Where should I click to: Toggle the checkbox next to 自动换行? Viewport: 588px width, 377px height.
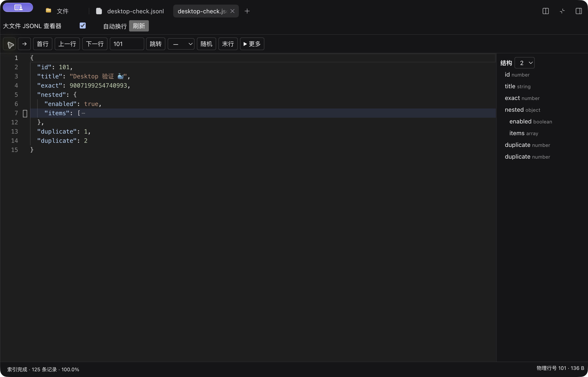click(x=83, y=26)
